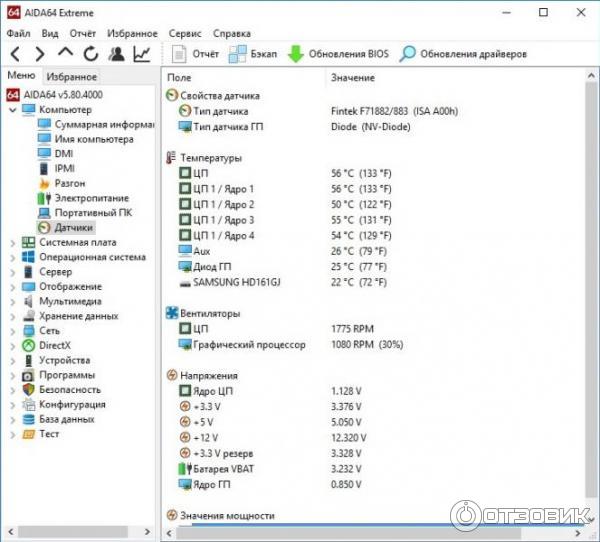Open Обновления драйверов
600x542 pixels.
pyautogui.click(x=463, y=54)
